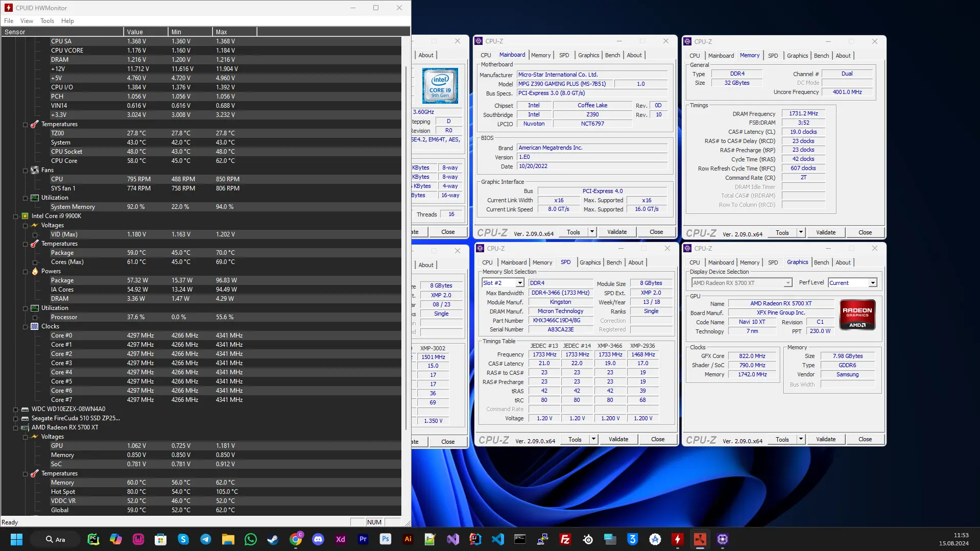This screenshot has height=551, width=980.
Task: Click the Max column header in HWMonitor
Action: [x=234, y=32]
